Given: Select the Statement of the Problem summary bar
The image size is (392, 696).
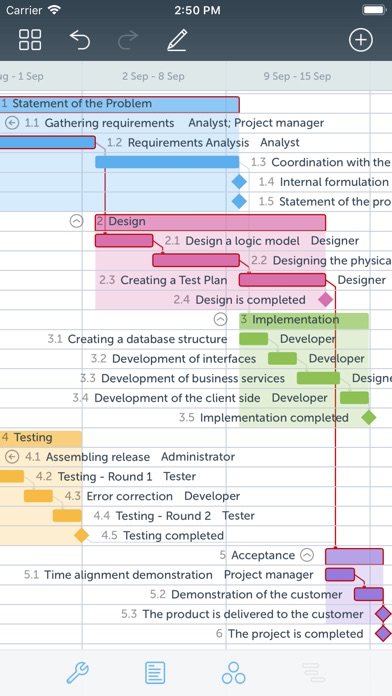Looking at the screenshot, I should coord(119,104).
